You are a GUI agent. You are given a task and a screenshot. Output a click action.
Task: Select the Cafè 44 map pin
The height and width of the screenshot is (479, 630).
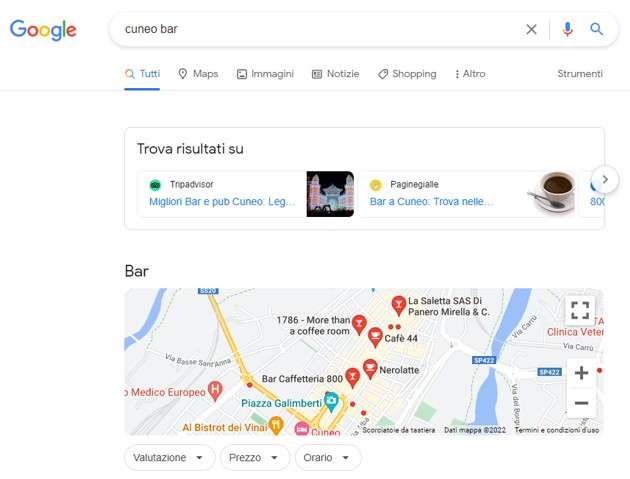point(375,337)
